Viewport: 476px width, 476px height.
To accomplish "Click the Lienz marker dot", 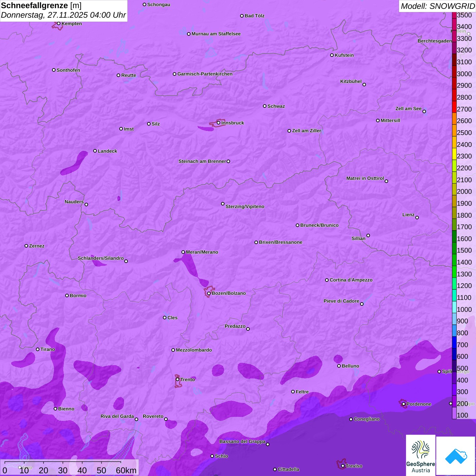I will point(417,218).
